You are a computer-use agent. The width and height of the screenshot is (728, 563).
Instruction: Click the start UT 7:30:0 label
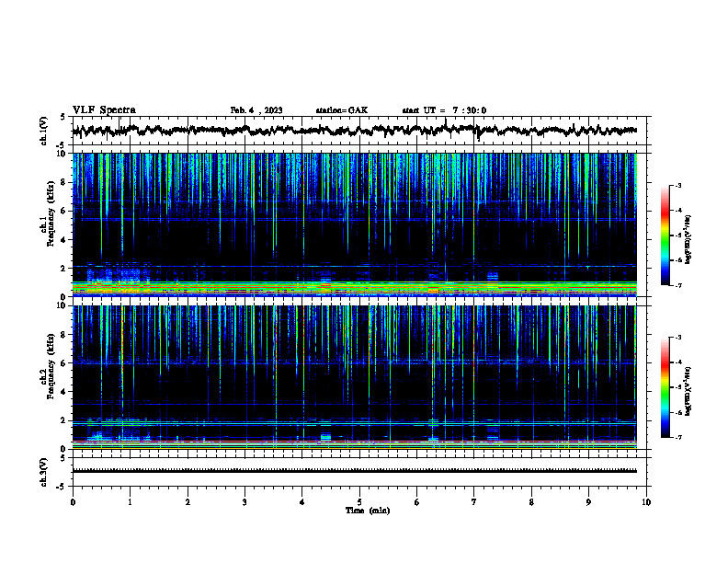click(444, 110)
